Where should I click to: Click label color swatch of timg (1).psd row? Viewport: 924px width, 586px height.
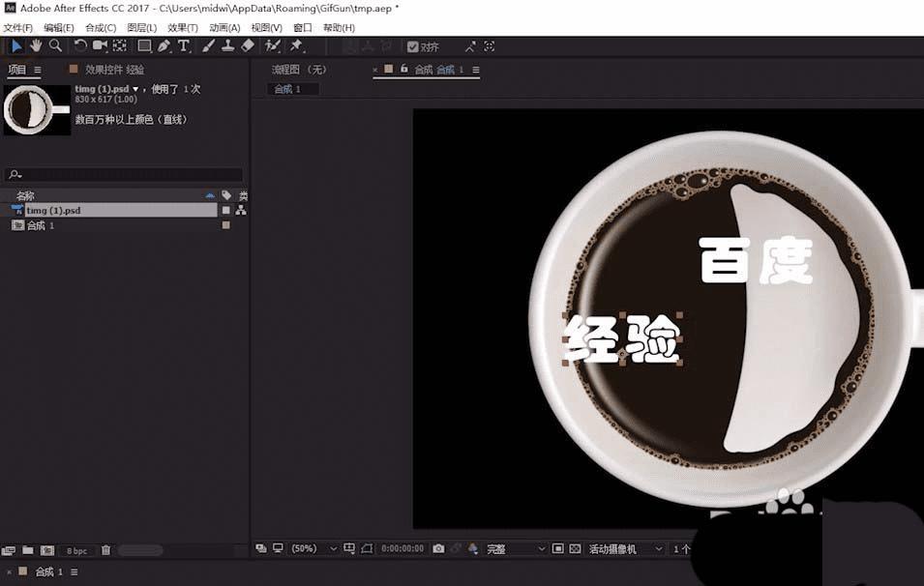click(x=225, y=210)
